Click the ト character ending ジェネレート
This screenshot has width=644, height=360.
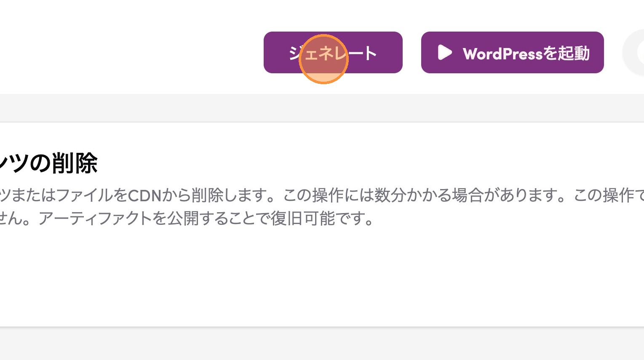pos(370,53)
